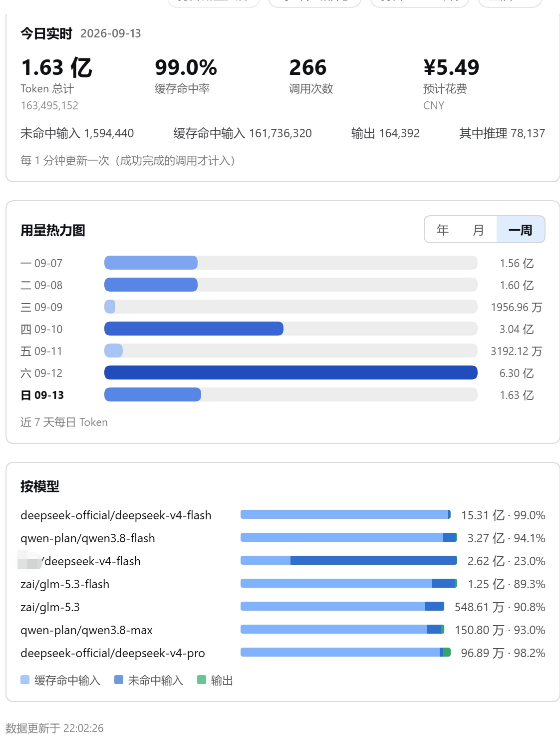Click the 三 09-09 usage bar
560x747 pixels.
coord(290,307)
